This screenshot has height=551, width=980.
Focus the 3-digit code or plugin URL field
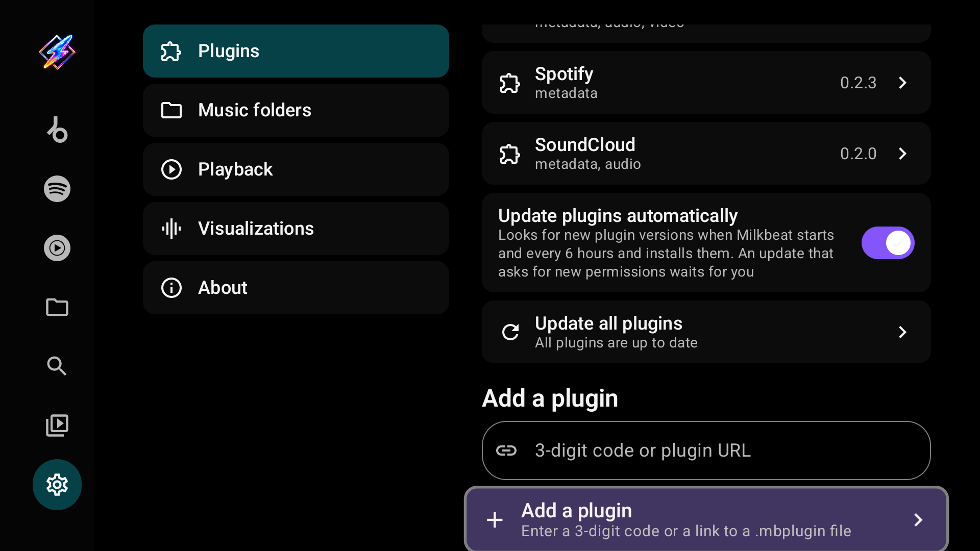(706, 450)
